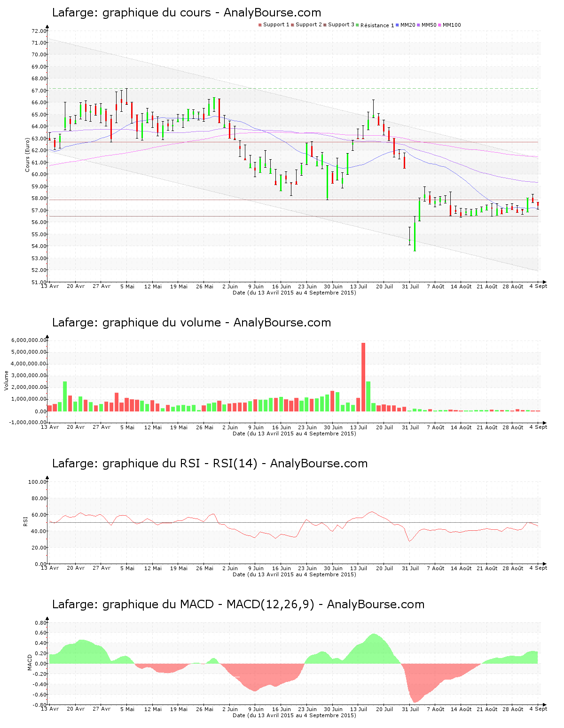Click the 'Volume' vertical axis label
This screenshot has height=728, width=564.
7,380
